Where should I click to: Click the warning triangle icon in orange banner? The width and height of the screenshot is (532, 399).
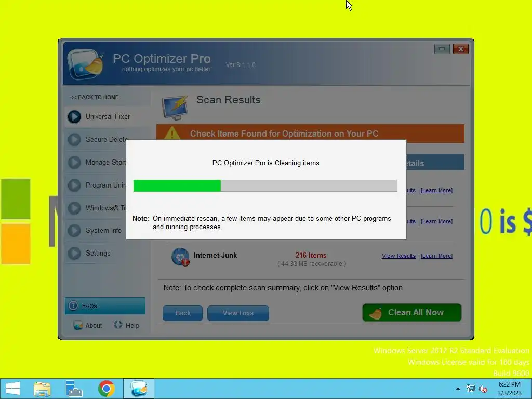(x=172, y=133)
